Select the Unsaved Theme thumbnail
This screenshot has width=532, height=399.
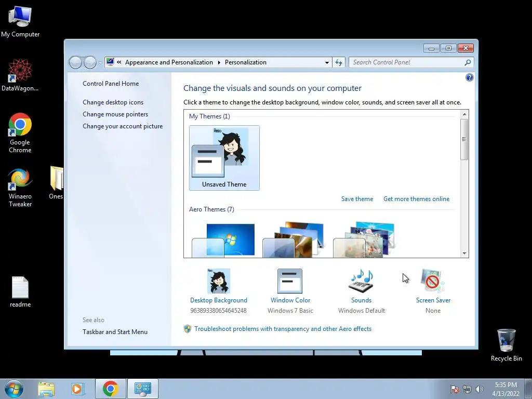(224, 158)
